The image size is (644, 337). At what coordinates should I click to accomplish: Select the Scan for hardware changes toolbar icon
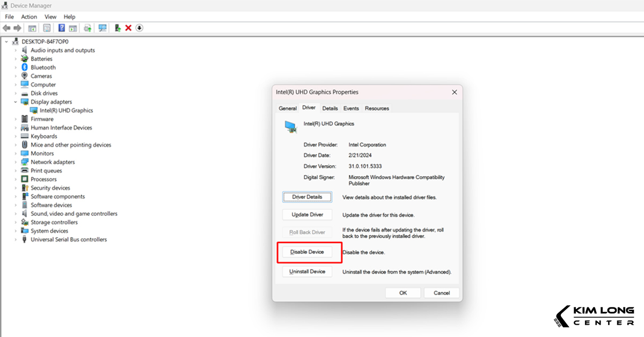[x=103, y=28]
